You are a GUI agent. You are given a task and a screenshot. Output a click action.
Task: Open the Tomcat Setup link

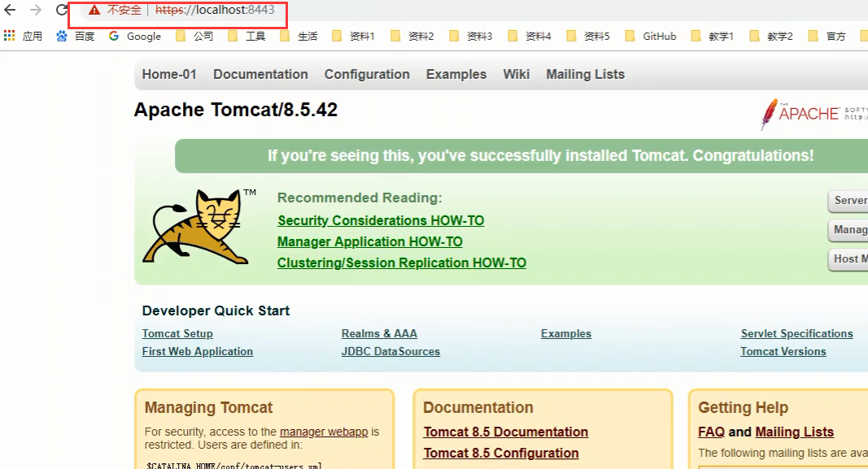tap(177, 333)
